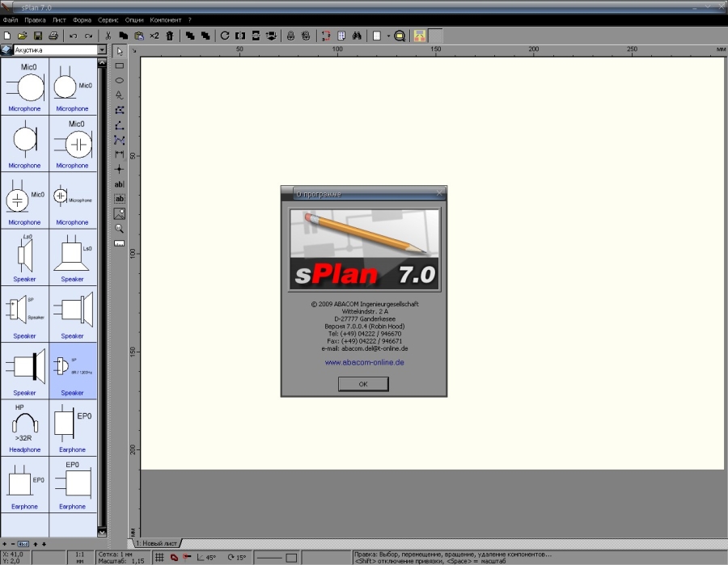Redo the action in the toolbar
The image size is (728, 565).
tap(88, 36)
